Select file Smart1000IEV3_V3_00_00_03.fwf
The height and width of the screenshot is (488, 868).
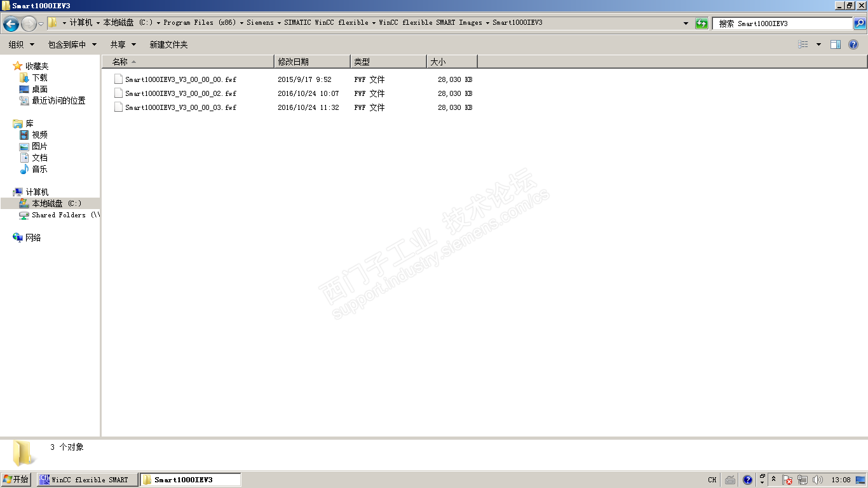pyautogui.click(x=180, y=107)
